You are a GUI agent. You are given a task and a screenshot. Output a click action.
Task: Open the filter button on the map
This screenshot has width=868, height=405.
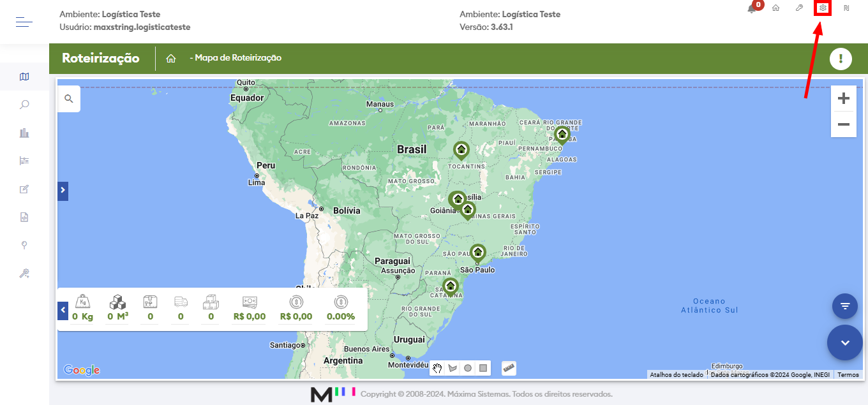tap(844, 306)
